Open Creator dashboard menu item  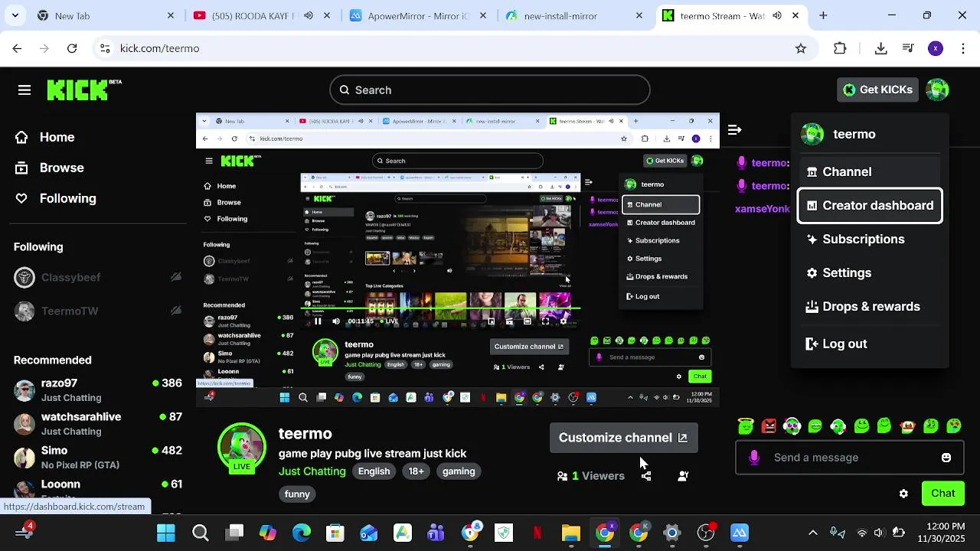pos(870,205)
